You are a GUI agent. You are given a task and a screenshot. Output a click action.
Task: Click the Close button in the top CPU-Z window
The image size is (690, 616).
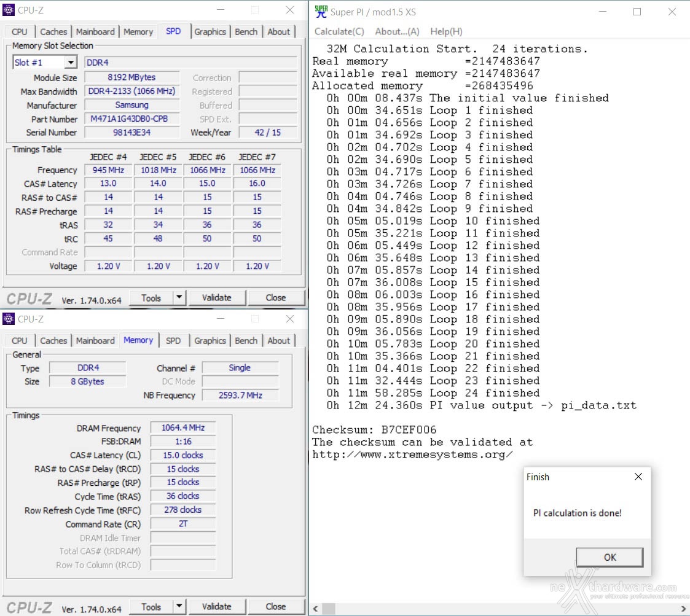click(276, 297)
